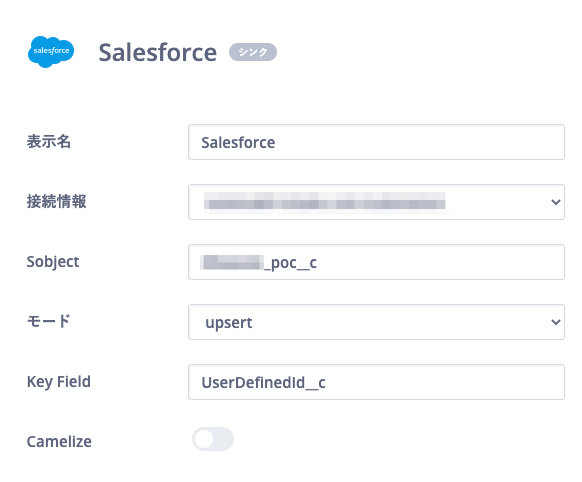Click the blurred connection name in 接続情報
Viewport: 582px width, 482px height.
coord(325,202)
